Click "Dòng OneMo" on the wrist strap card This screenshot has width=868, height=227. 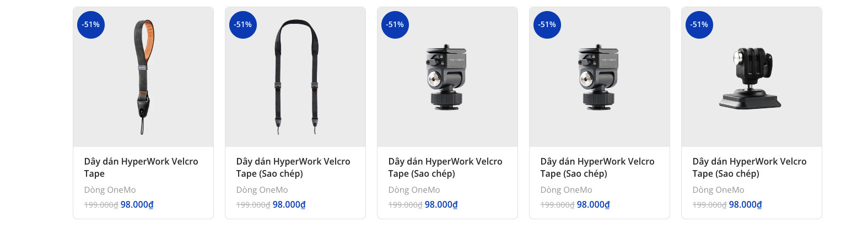point(110,190)
